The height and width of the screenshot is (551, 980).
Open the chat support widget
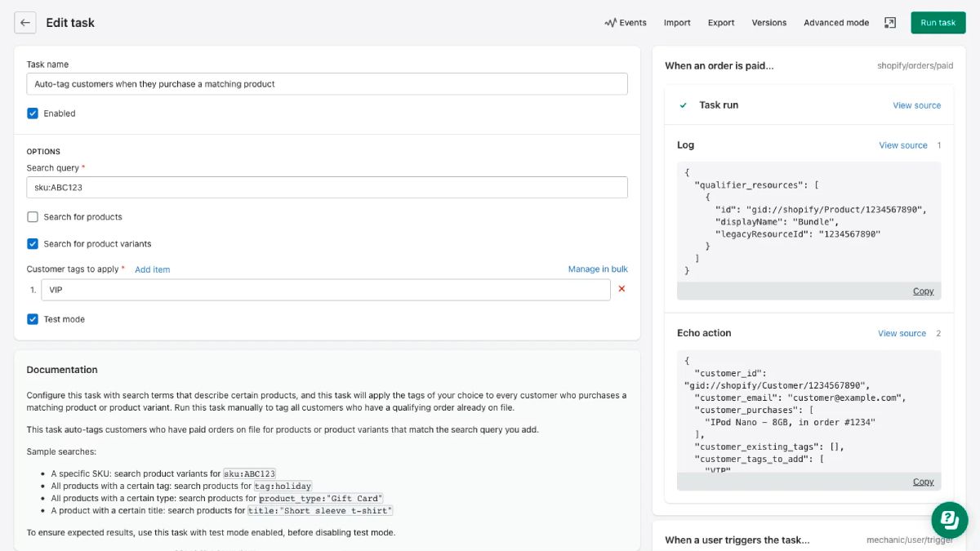pos(950,519)
